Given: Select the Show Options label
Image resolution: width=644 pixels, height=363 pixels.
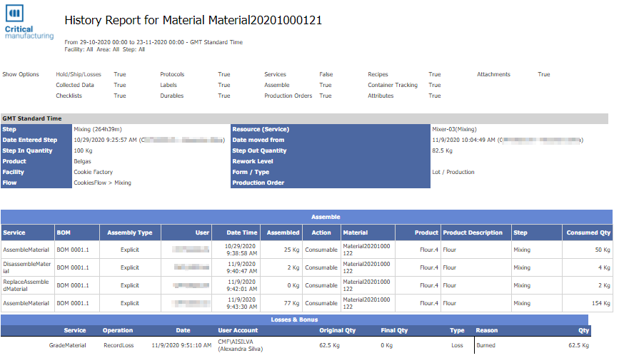Looking at the screenshot, I should coord(21,74).
